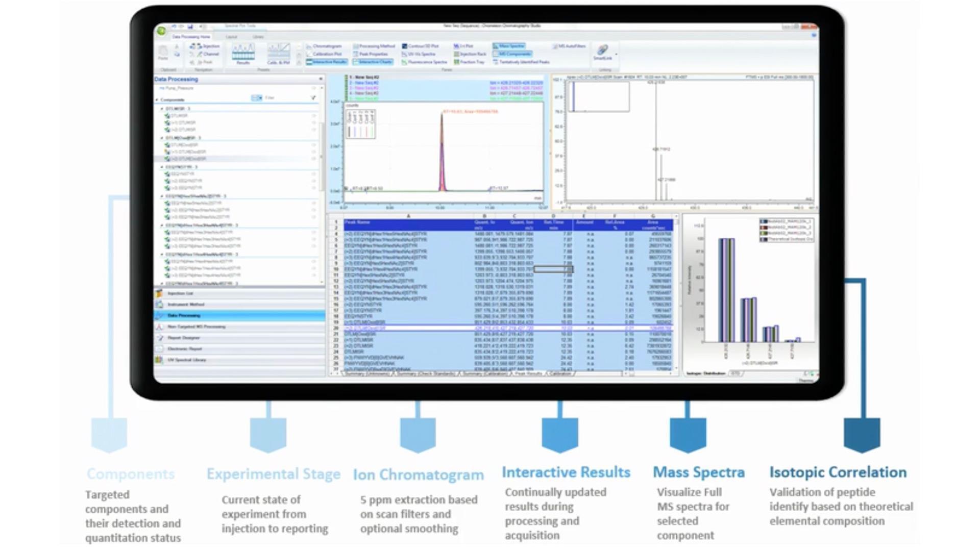The image size is (980, 551).
Task: Click the Non-Targeted MS Processing button
Action: click(197, 327)
